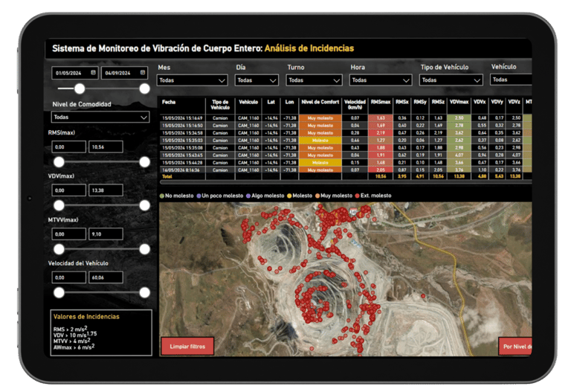The height and width of the screenshot is (392, 571).
Task: Select the row dated 15/05/2024 15:34:58
Action: coord(346,133)
